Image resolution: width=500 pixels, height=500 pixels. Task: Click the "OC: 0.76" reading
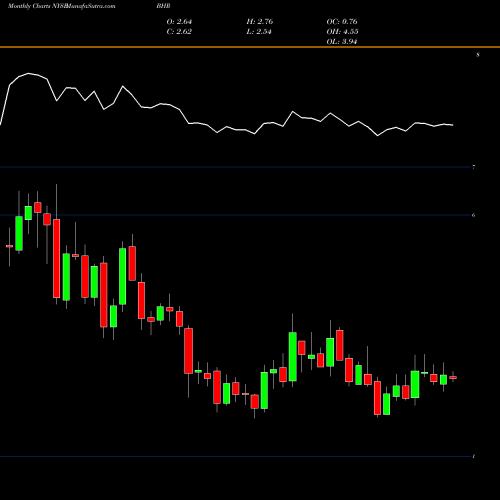[x=342, y=22]
